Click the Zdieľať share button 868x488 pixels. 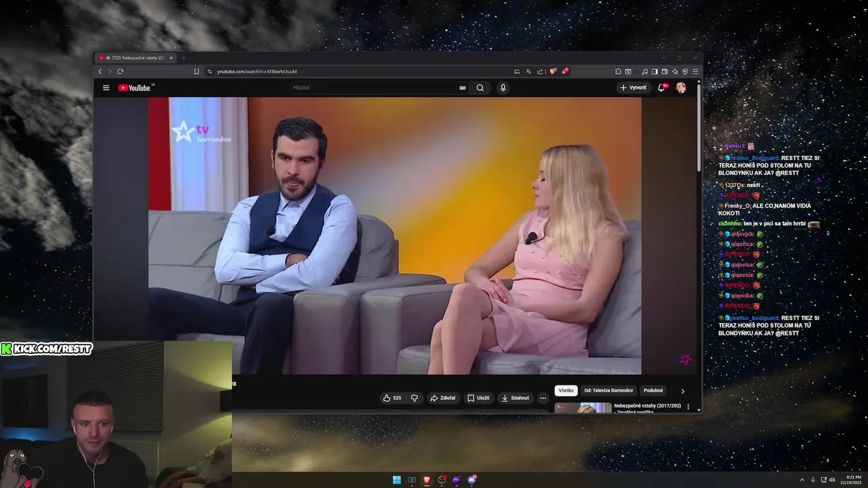click(x=443, y=398)
